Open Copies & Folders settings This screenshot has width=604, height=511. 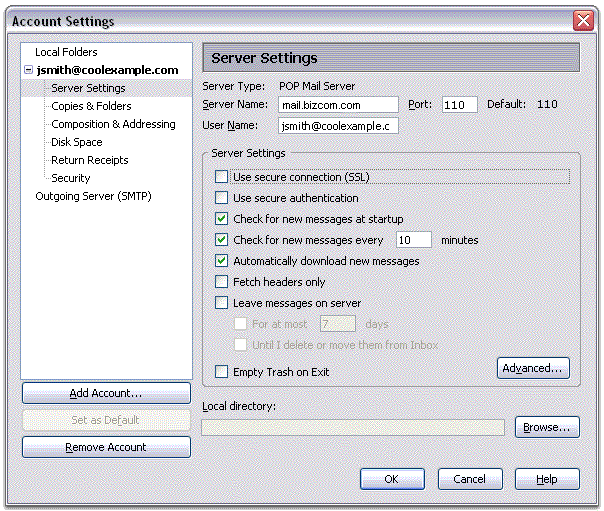coord(91,106)
